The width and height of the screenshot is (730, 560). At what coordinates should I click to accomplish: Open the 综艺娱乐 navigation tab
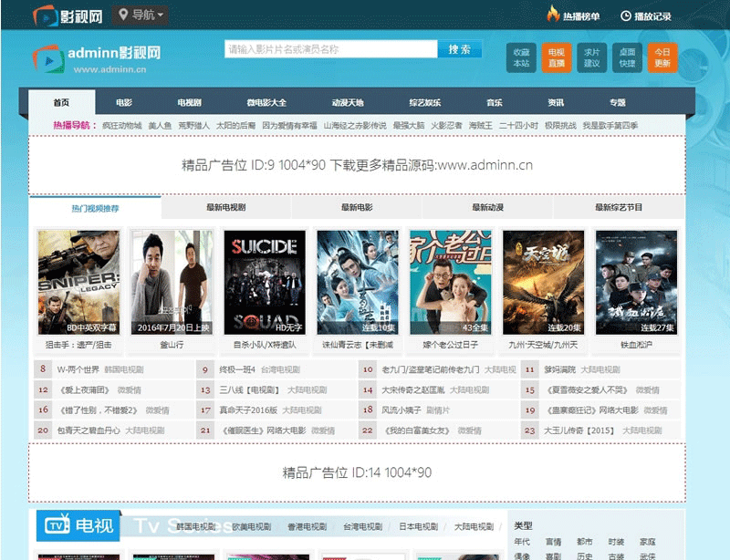pos(425,102)
